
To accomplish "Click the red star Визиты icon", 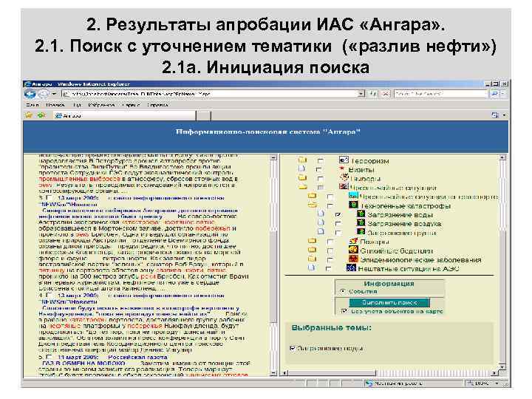I will click(x=342, y=168).
